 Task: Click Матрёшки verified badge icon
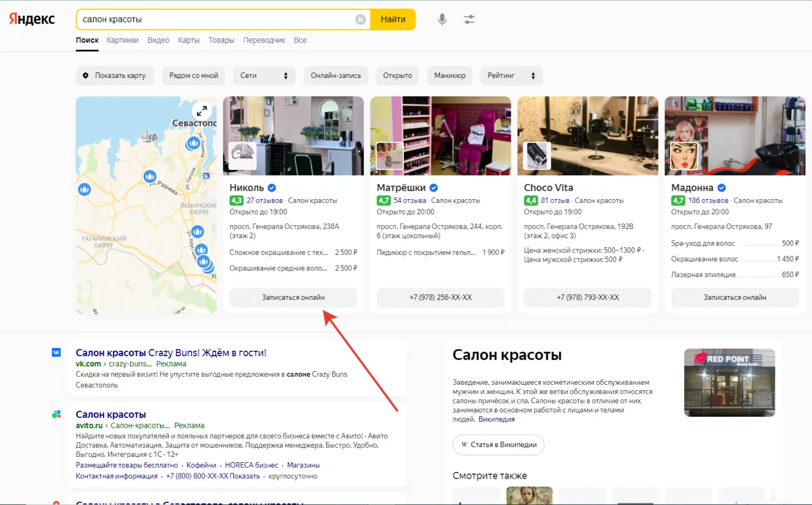click(x=434, y=188)
